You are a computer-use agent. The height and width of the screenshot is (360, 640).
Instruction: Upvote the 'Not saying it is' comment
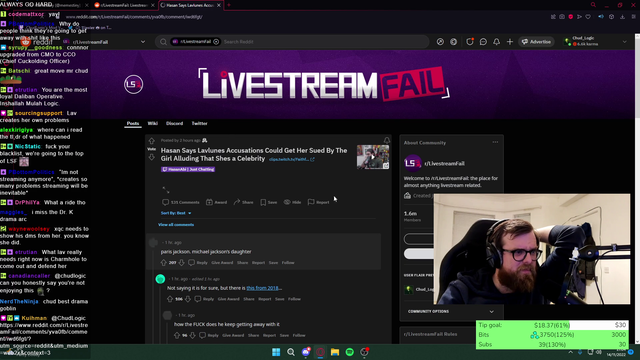coord(170,299)
